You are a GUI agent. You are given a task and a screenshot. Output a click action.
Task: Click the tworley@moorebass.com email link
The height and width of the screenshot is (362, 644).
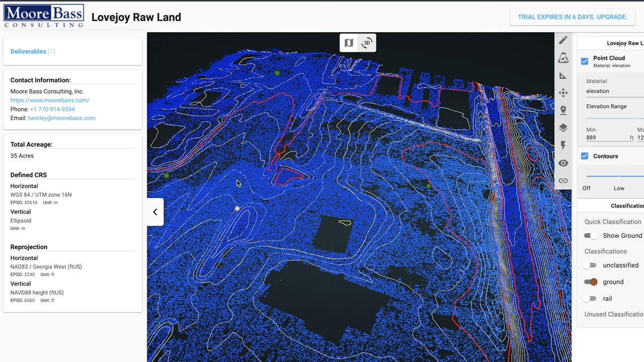tap(61, 118)
